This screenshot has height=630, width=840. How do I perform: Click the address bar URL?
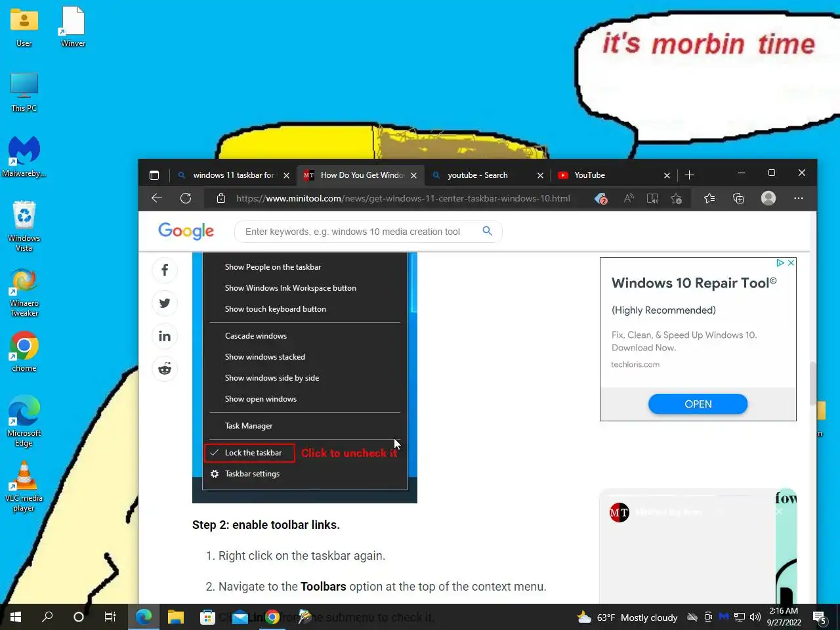tap(403, 198)
